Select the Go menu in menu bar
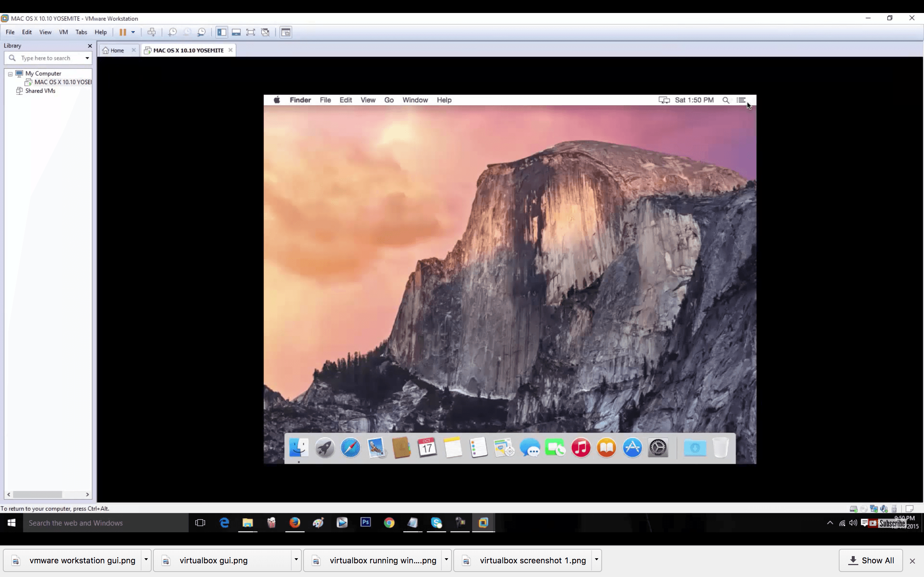Image resolution: width=924 pixels, height=577 pixels. [389, 100]
